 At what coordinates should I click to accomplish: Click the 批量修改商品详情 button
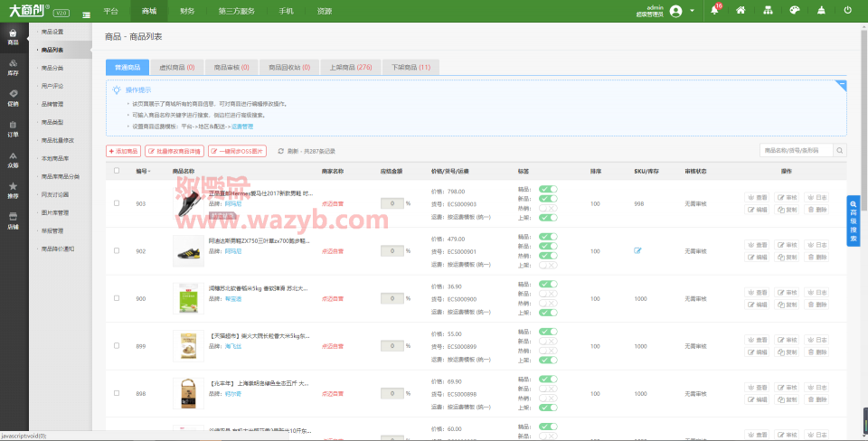tap(175, 151)
